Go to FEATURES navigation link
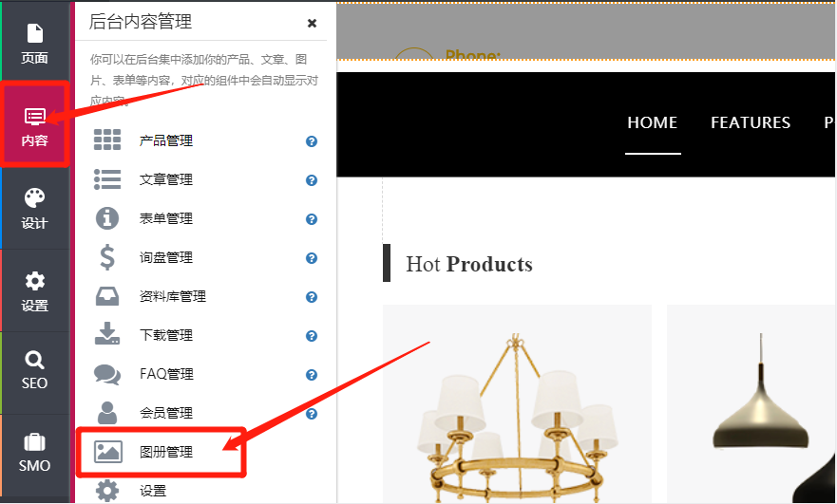This screenshot has height=504, width=837. (x=751, y=122)
